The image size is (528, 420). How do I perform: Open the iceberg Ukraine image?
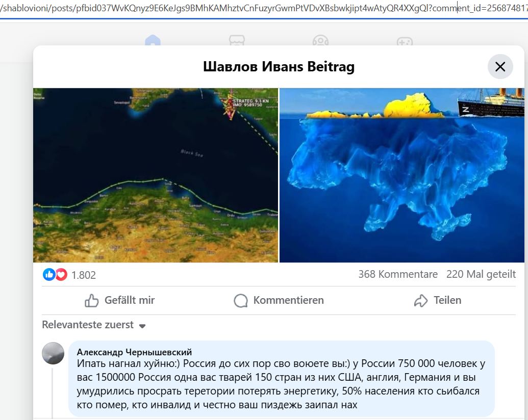pos(401,175)
